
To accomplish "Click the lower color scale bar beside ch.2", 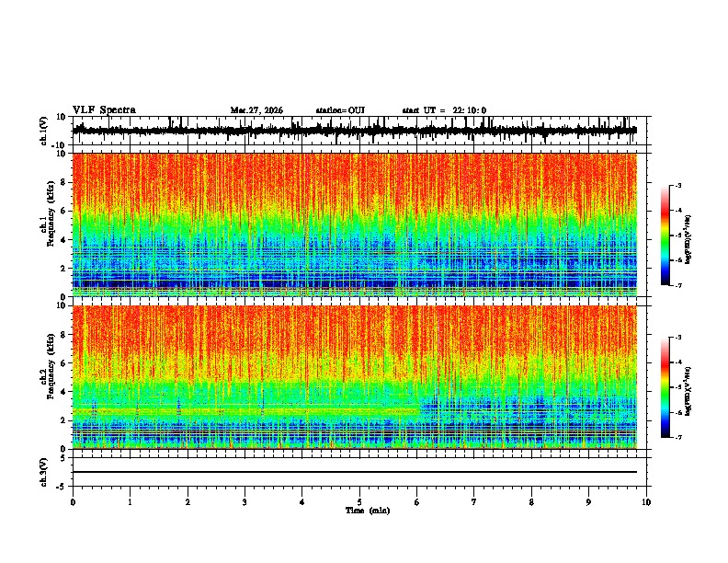I will tap(665, 387).
